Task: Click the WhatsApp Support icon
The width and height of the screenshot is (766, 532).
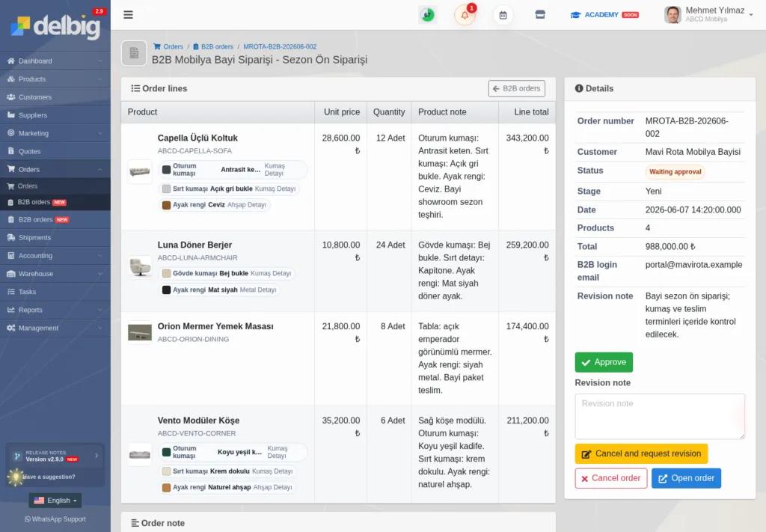Action: pyautogui.click(x=28, y=519)
